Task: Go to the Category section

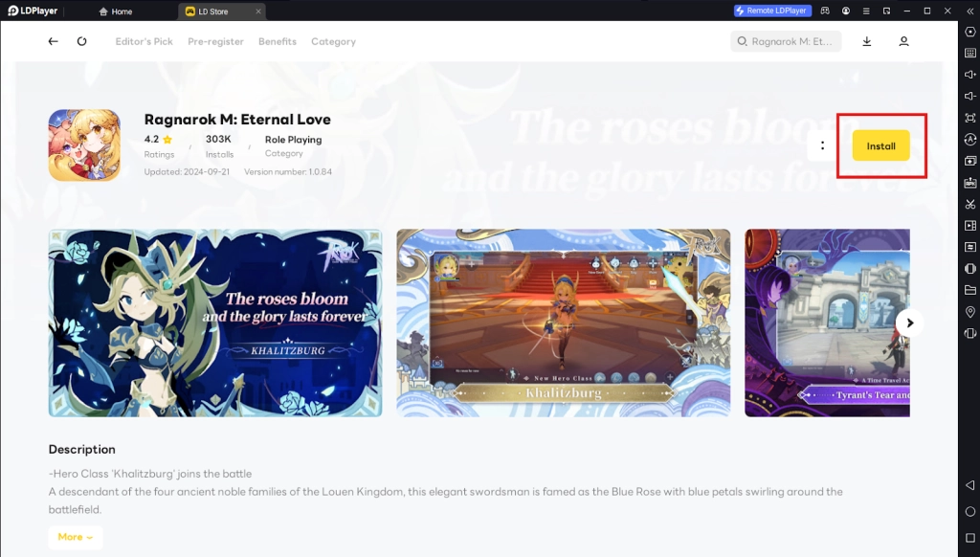Action: click(333, 42)
